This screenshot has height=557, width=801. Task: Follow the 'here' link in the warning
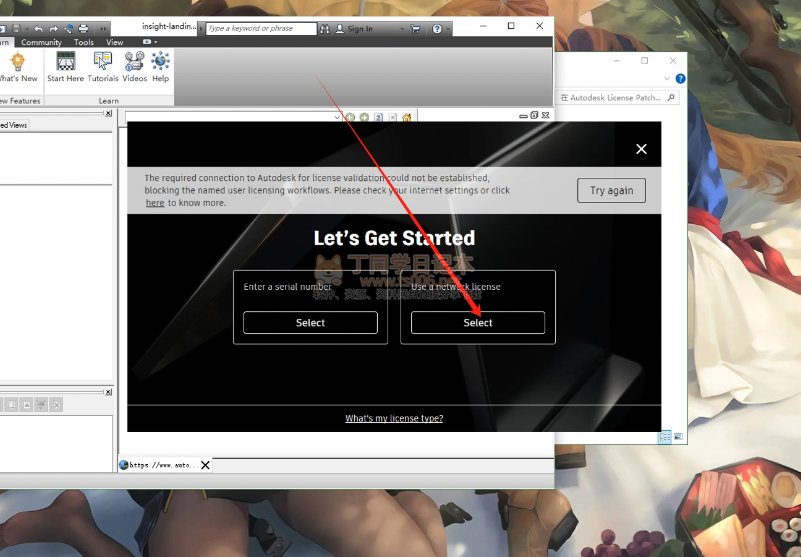click(x=155, y=203)
